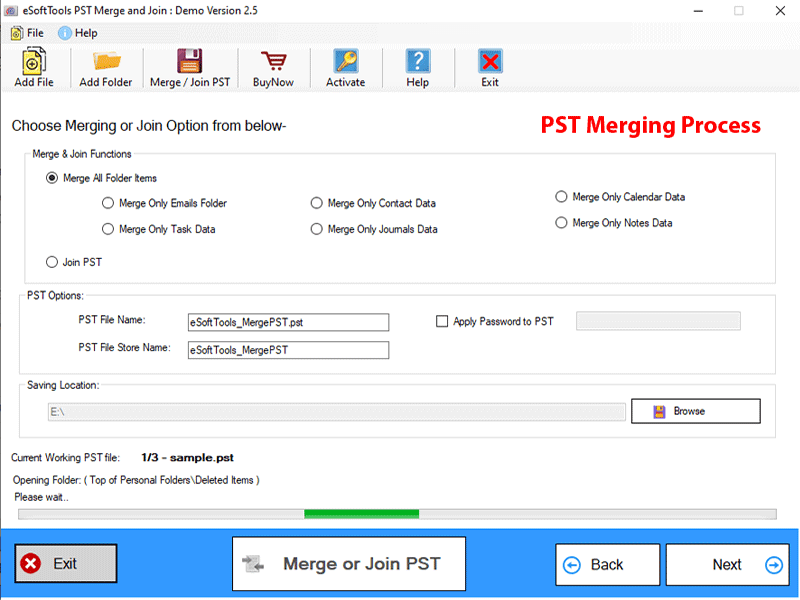Screen dimensions: 800x600
Task: Click the Next button
Action: click(728, 565)
